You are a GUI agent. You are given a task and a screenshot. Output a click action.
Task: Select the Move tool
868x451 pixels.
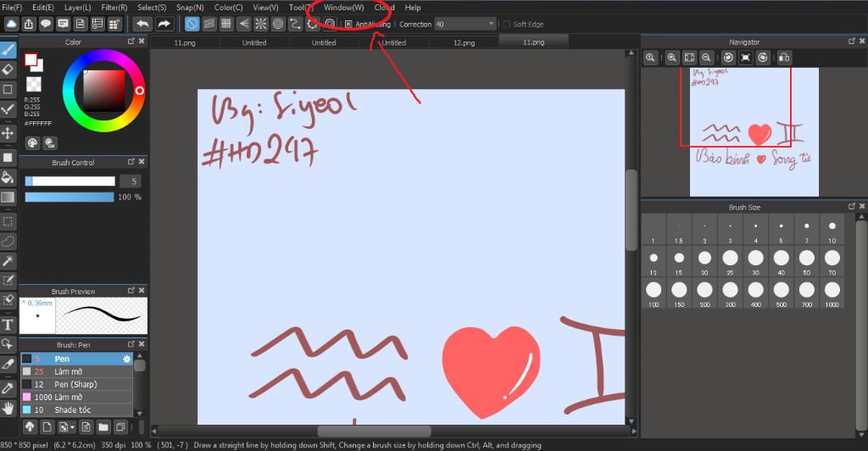[8, 133]
